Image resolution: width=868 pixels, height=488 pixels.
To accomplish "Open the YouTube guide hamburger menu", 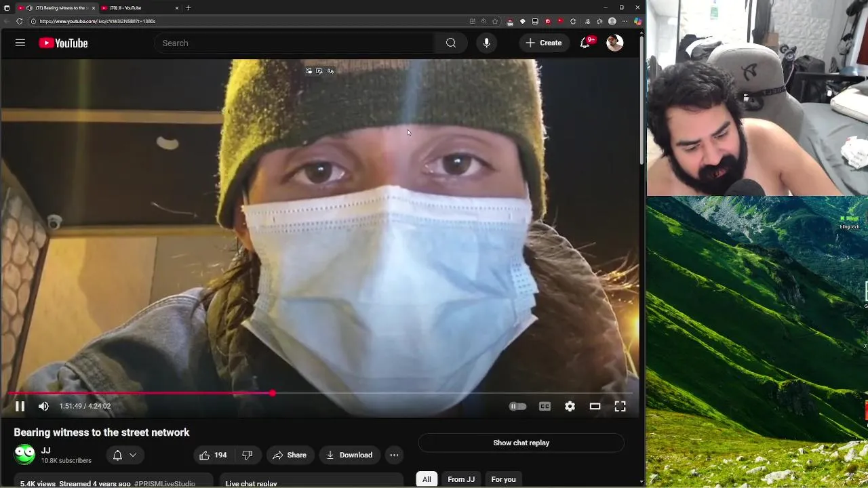I will [20, 43].
